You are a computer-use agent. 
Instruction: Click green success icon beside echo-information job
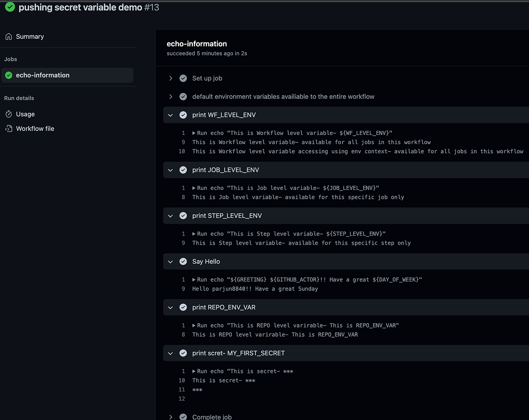pyautogui.click(x=9, y=75)
